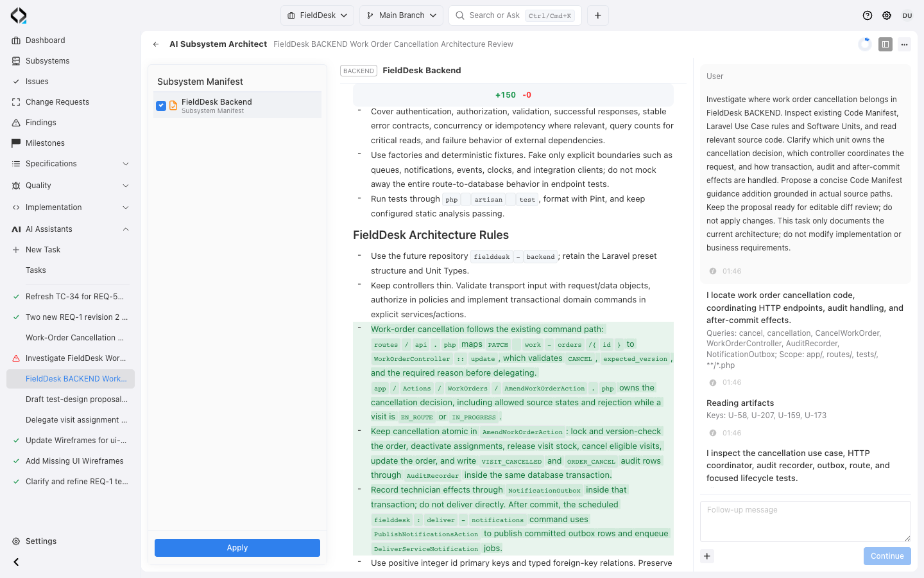924x578 pixels.
Task: Click the app logo icon
Action: [19, 15]
